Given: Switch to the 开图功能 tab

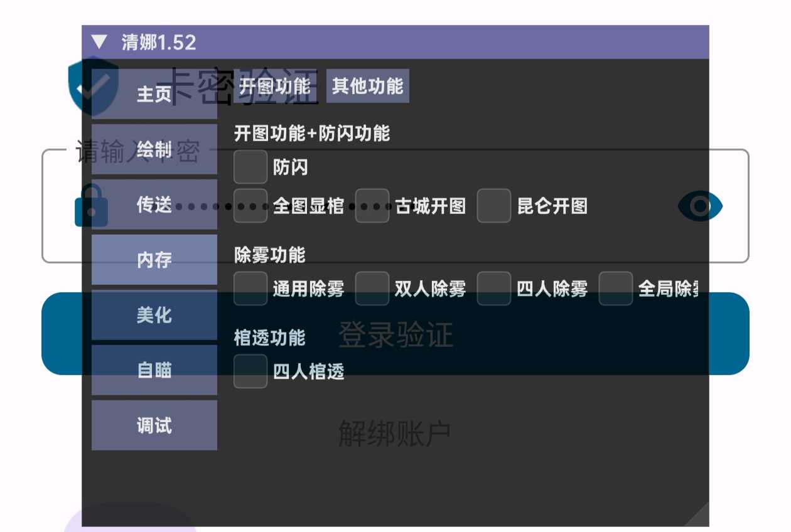Looking at the screenshot, I should pos(275,86).
